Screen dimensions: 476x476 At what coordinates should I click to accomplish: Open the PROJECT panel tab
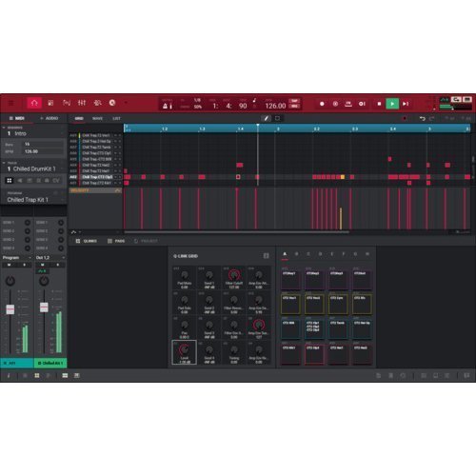tap(146, 241)
